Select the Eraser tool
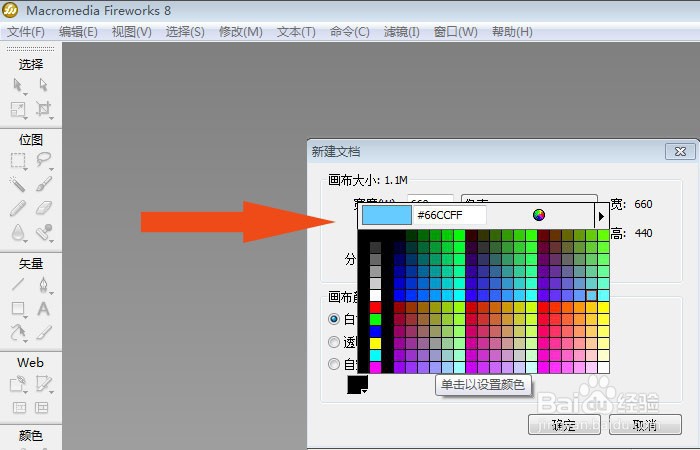 pyautogui.click(x=44, y=208)
